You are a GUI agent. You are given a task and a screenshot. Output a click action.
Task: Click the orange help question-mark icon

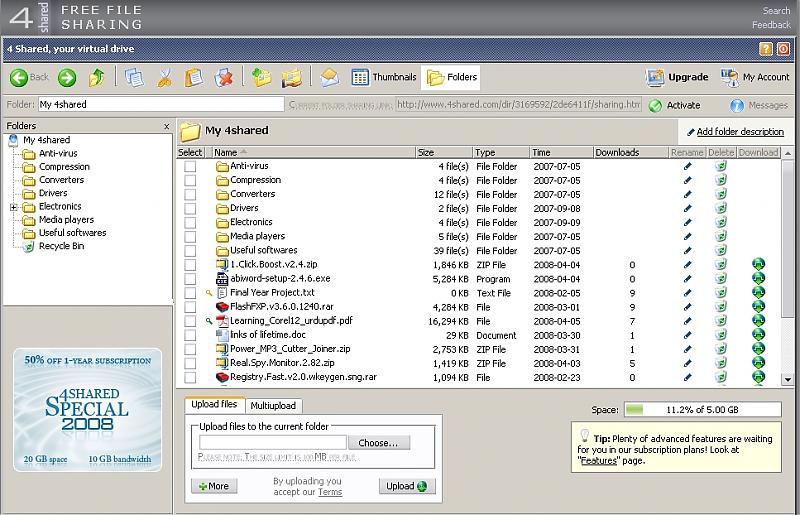(x=766, y=49)
